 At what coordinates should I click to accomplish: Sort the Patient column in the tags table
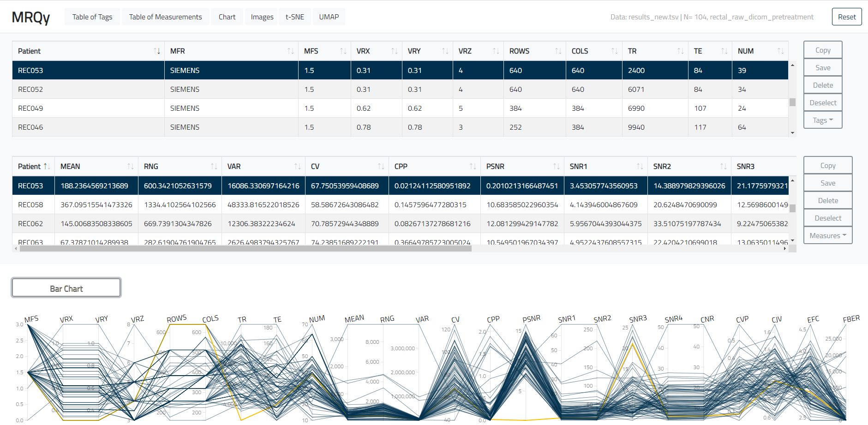click(157, 51)
